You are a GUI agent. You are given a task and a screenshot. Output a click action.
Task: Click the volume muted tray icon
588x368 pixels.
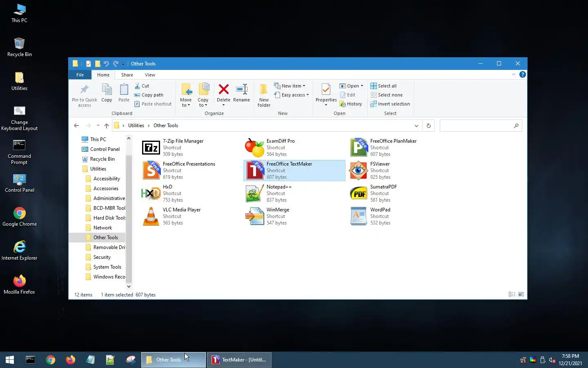click(x=552, y=360)
